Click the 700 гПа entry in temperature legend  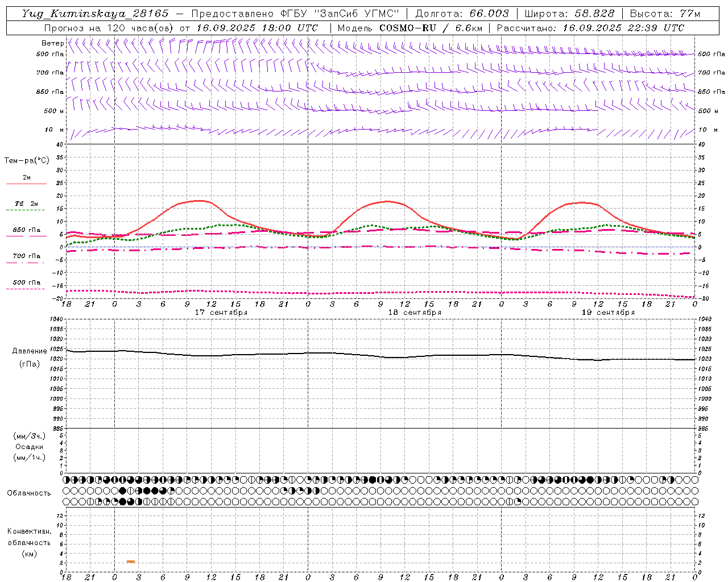coord(26,256)
